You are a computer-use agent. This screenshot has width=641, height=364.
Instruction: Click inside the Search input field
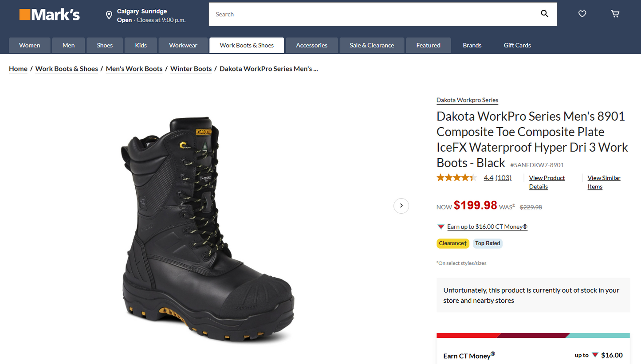point(355,14)
